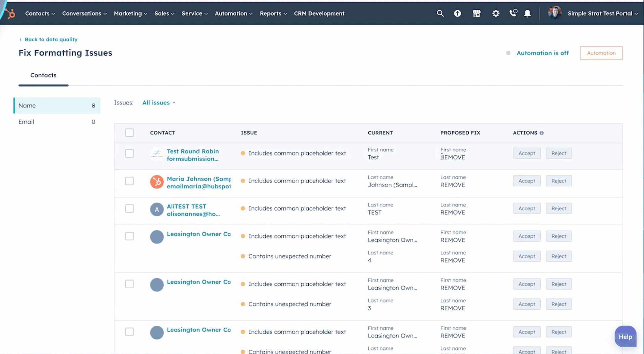
Task: Open the Contacts navigation dropdown
Action: pos(40,13)
